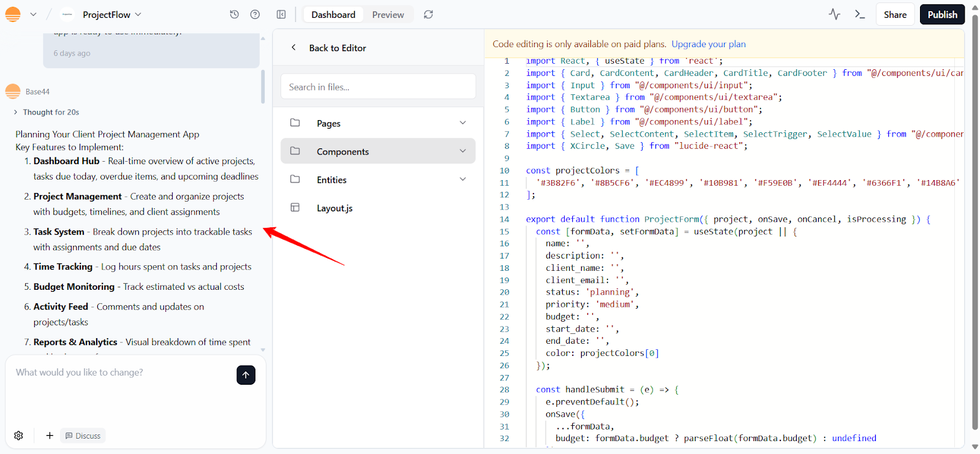Go Back to Editor
The image size is (980, 454).
click(x=337, y=48)
